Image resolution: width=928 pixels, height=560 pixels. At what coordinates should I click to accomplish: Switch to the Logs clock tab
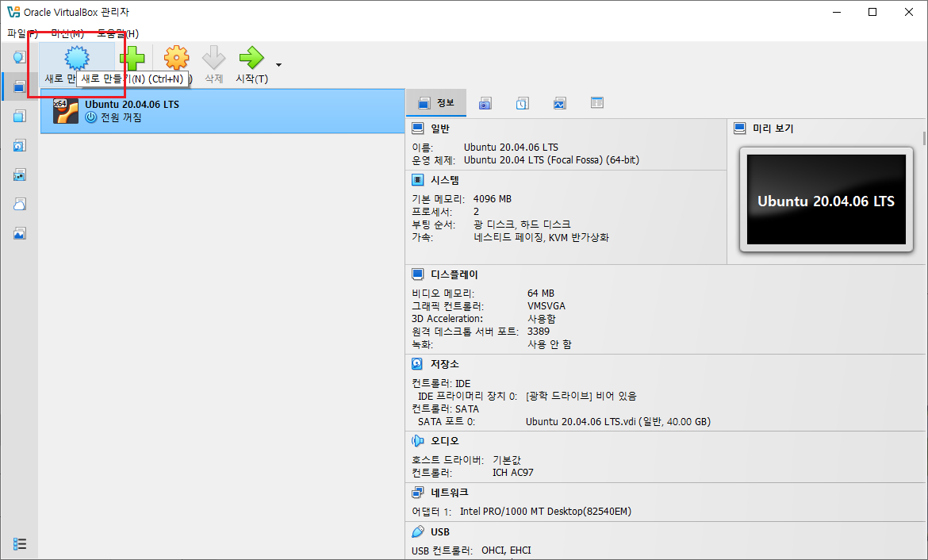(x=522, y=104)
